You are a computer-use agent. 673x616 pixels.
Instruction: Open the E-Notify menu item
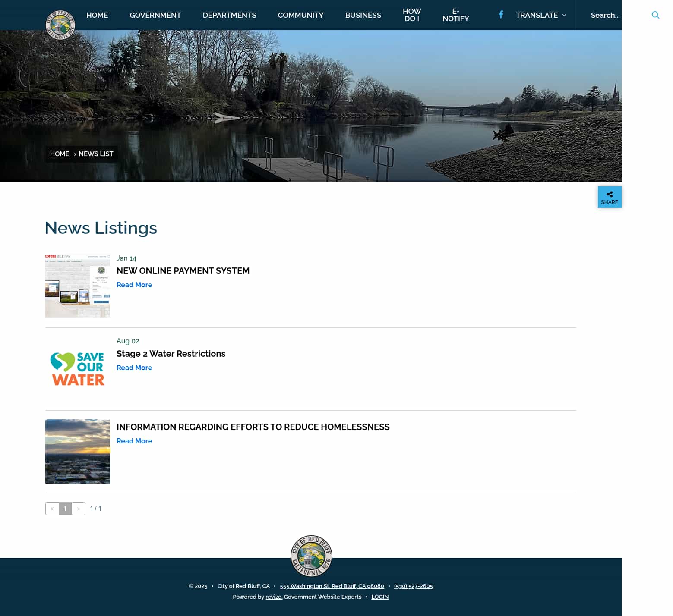pos(456,15)
